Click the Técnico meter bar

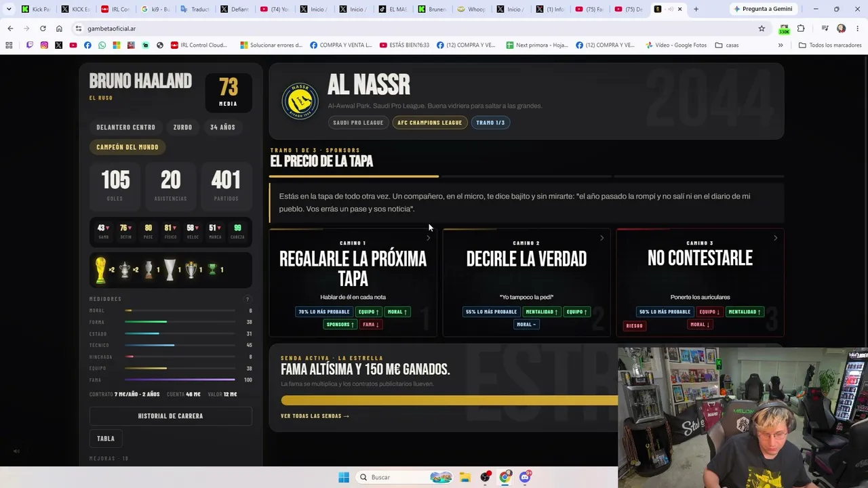click(x=180, y=345)
